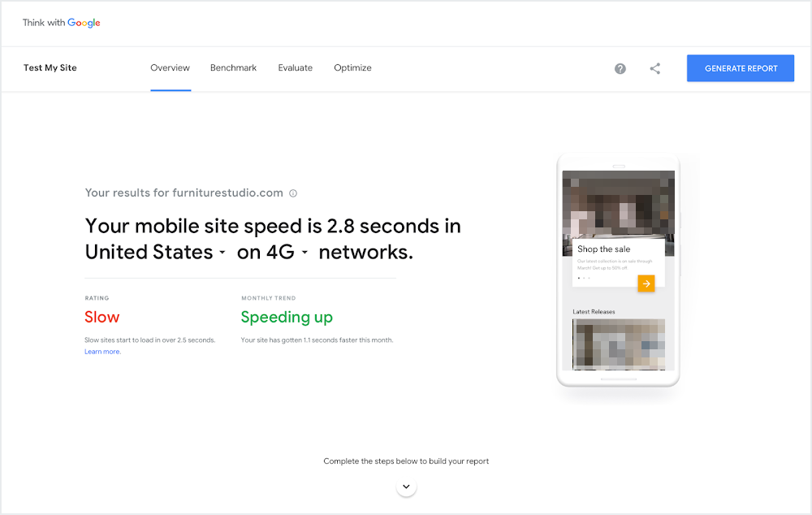The image size is (812, 515).
Task: Click the yellow arrow on the phone mockup
Action: (x=646, y=283)
